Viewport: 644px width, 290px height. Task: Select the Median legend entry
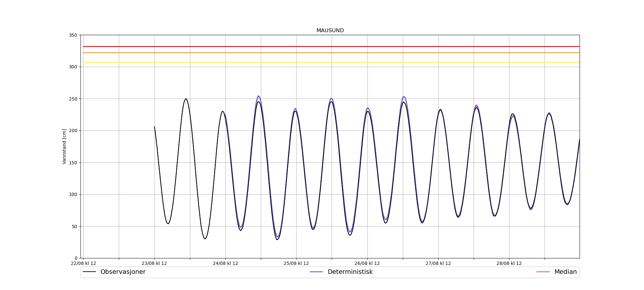point(556,272)
